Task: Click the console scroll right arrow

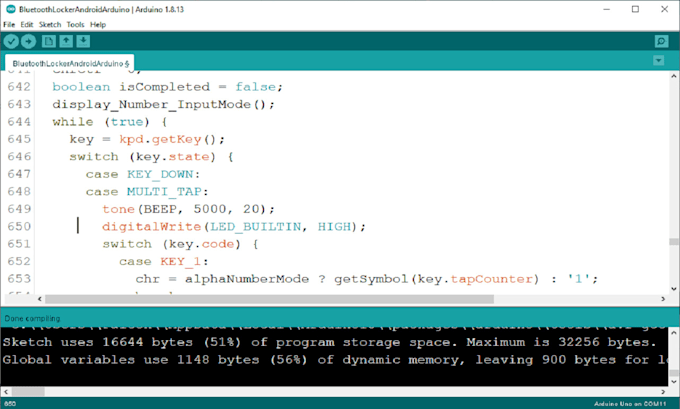Action: pos(663,392)
